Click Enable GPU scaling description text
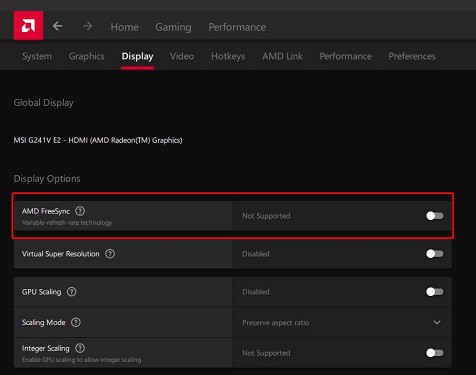This screenshot has height=375, width=476. (x=82, y=360)
